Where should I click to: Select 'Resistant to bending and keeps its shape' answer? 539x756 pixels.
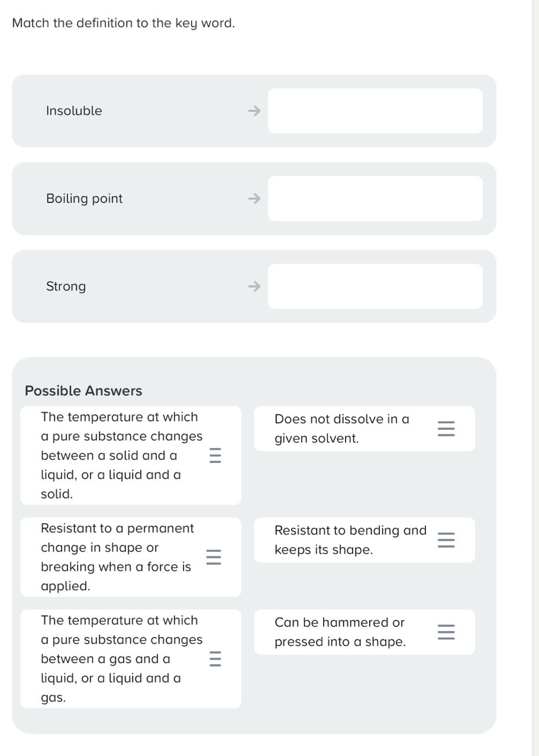click(350, 540)
